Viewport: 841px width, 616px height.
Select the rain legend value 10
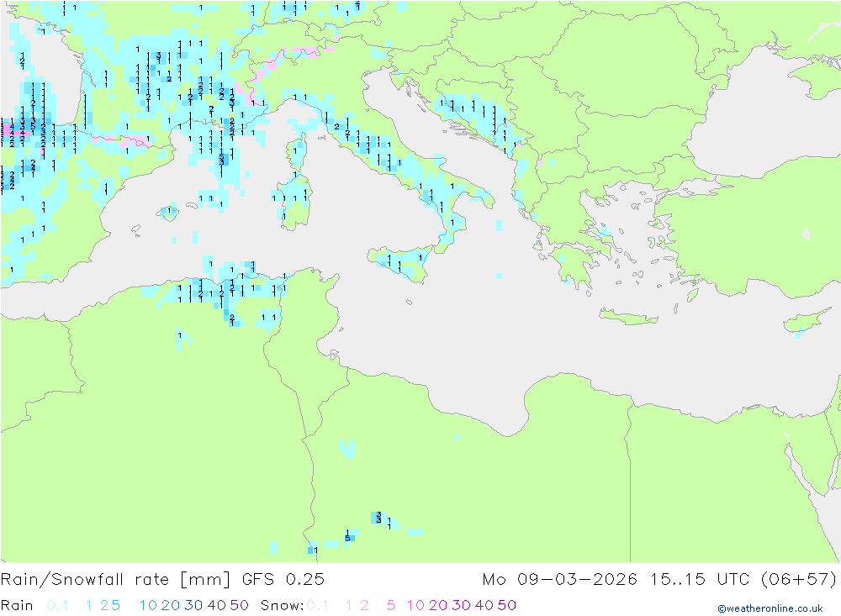[x=148, y=605]
